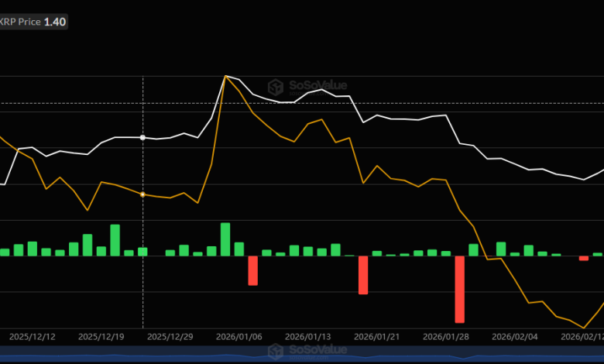
Task: Select the orange line crosshair marker dot
Action: [142, 194]
